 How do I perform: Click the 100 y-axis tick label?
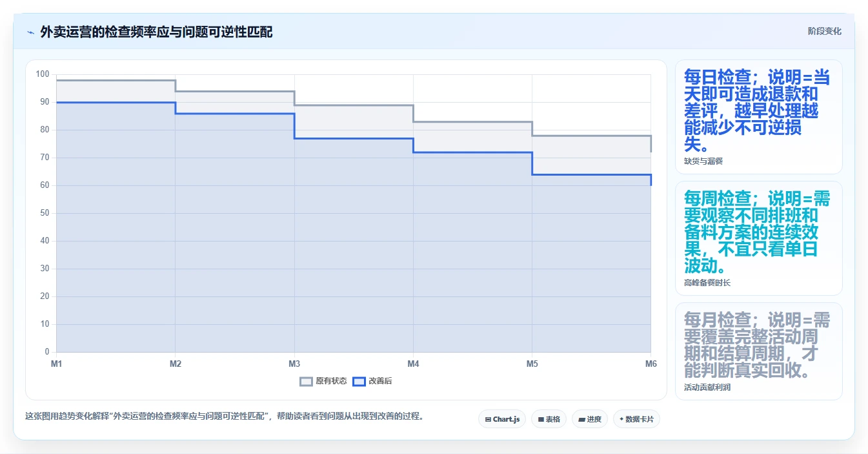click(x=43, y=74)
